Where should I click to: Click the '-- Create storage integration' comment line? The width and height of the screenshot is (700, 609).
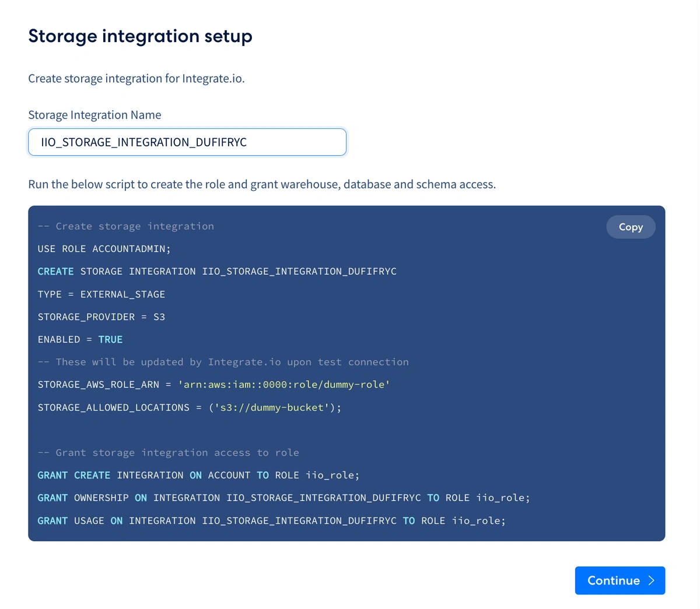pyautogui.click(x=126, y=226)
